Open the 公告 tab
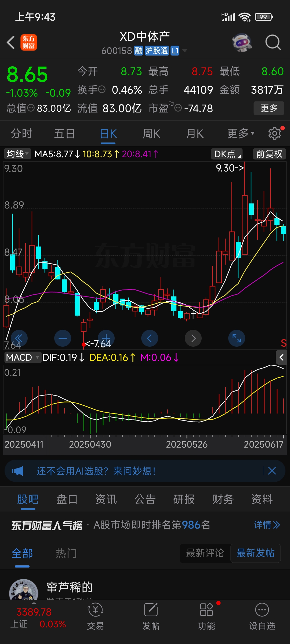 click(x=145, y=499)
